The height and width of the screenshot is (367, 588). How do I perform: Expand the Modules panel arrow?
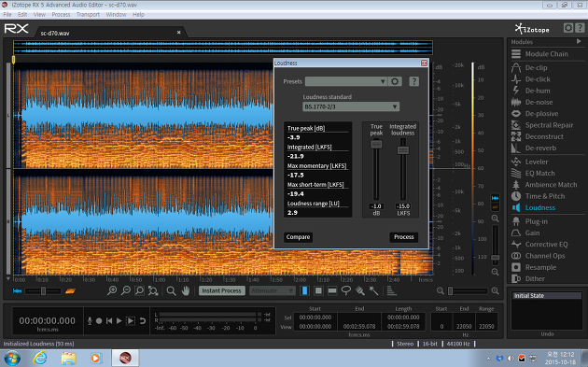point(579,42)
